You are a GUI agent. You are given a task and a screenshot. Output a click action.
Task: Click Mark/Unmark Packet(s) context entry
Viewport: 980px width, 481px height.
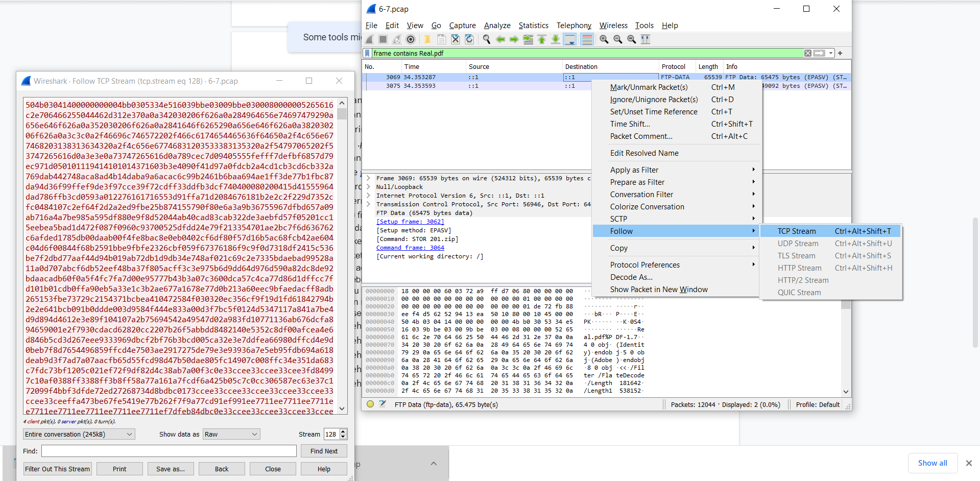coord(677,87)
